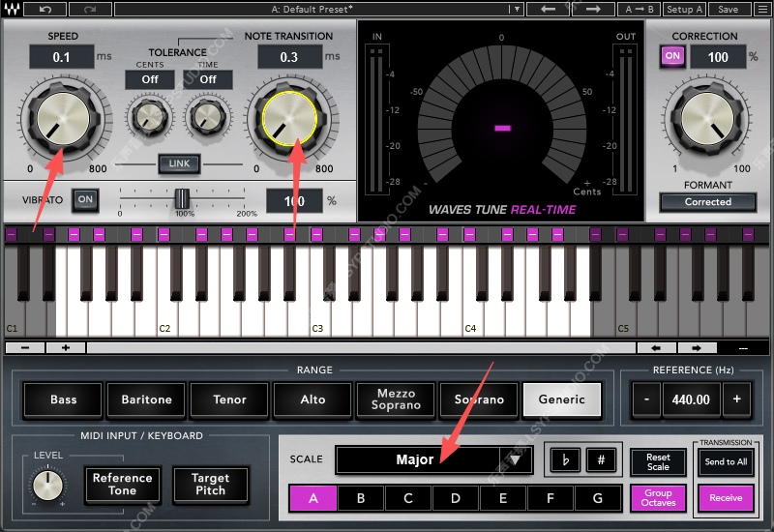Zoom in keyboard with plus button
The image size is (774, 532).
pyautogui.click(x=66, y=347)
